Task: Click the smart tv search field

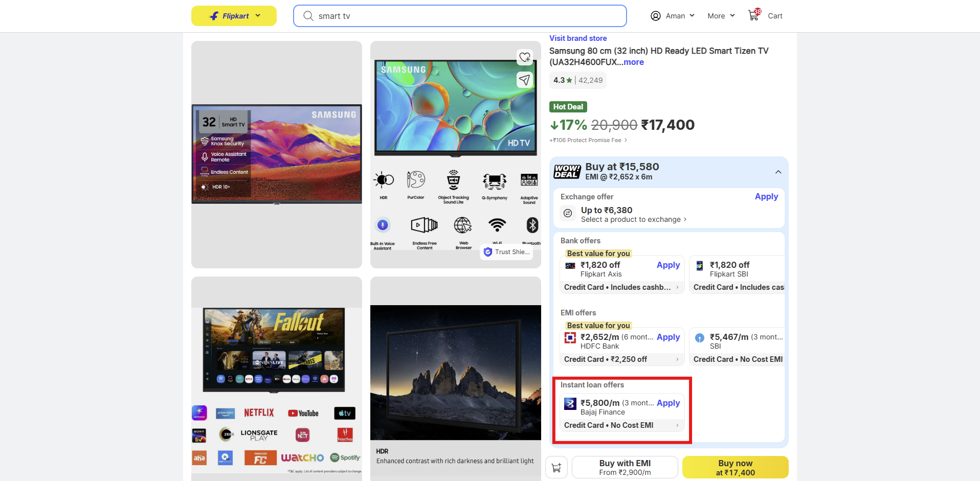Action: (x=460, y=16)
